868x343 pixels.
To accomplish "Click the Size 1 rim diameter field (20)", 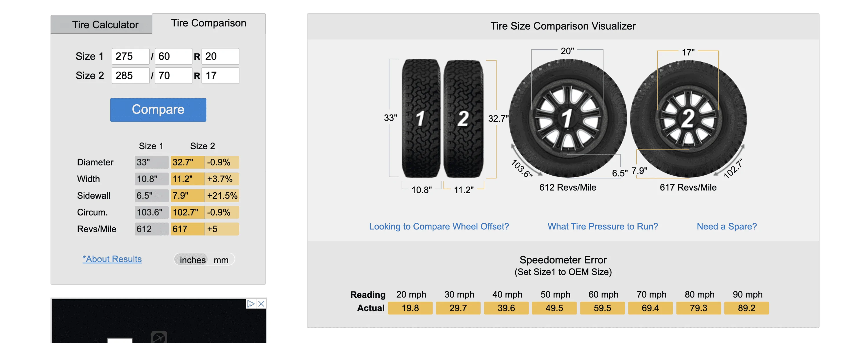I will [x=220, y=56].
